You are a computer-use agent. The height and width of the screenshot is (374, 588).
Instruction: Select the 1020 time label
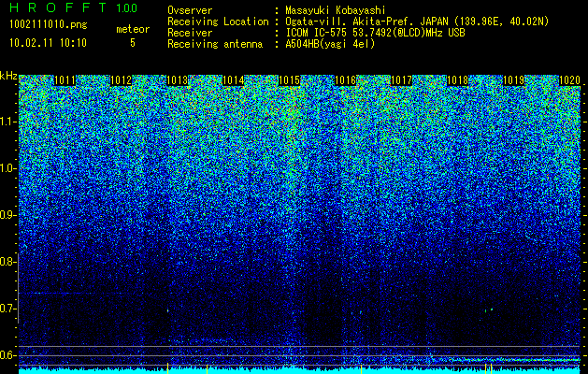(x=570, y=80)
